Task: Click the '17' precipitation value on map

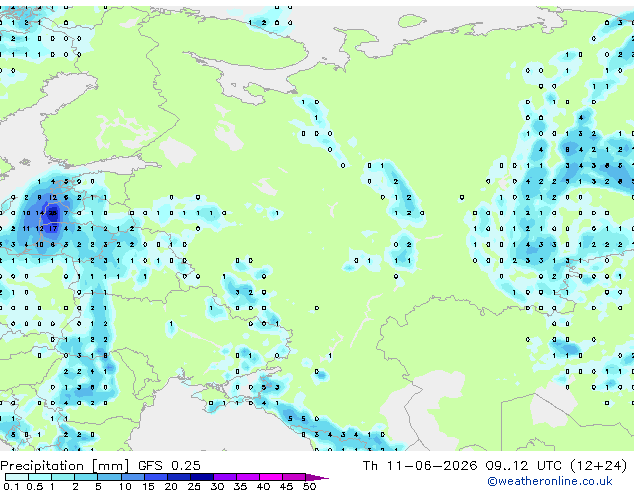Action: [53, 228]
